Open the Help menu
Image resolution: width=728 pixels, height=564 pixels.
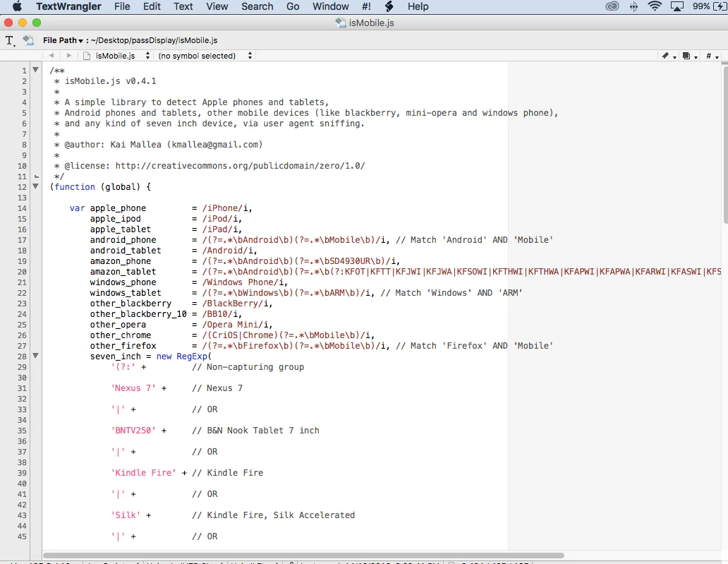click(x=418, y=6)
